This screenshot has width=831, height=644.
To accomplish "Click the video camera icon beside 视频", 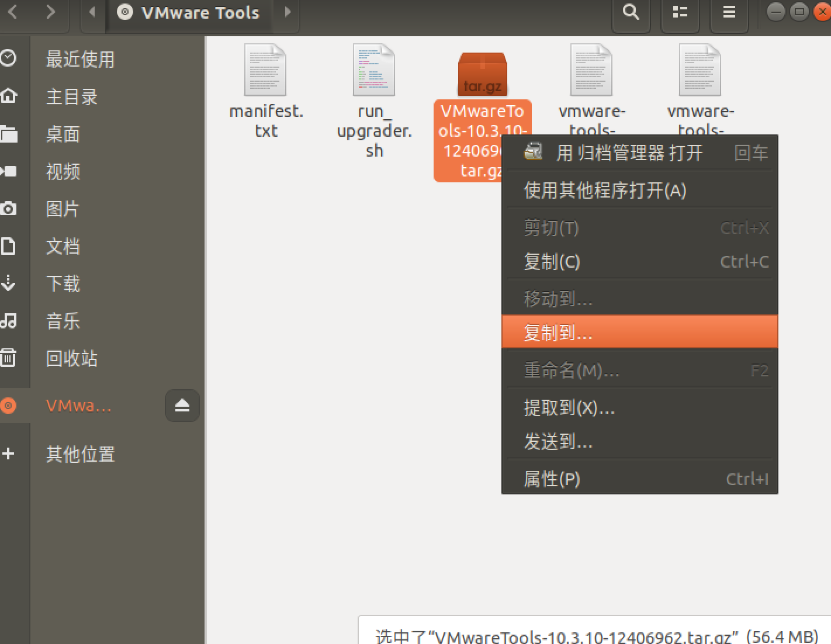I will click(8, 171).
